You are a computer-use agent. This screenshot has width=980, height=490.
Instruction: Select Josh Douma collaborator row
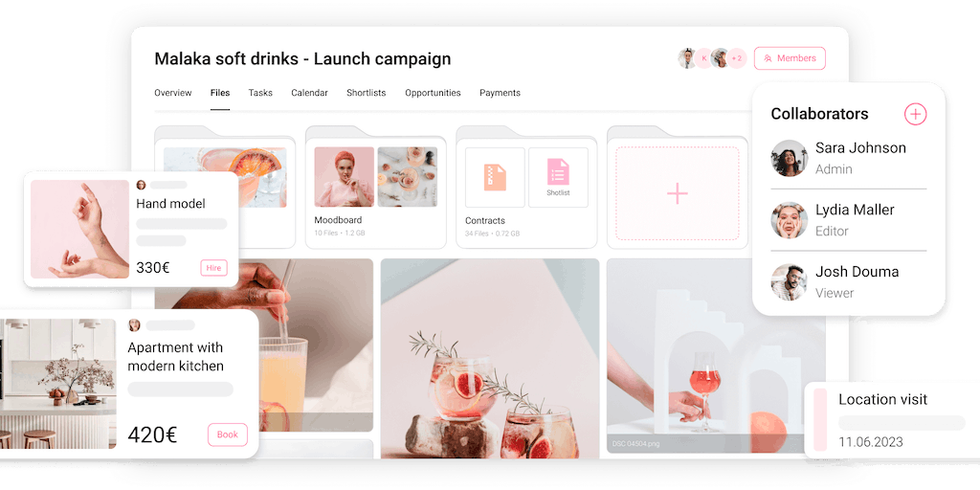click(849, 282)
